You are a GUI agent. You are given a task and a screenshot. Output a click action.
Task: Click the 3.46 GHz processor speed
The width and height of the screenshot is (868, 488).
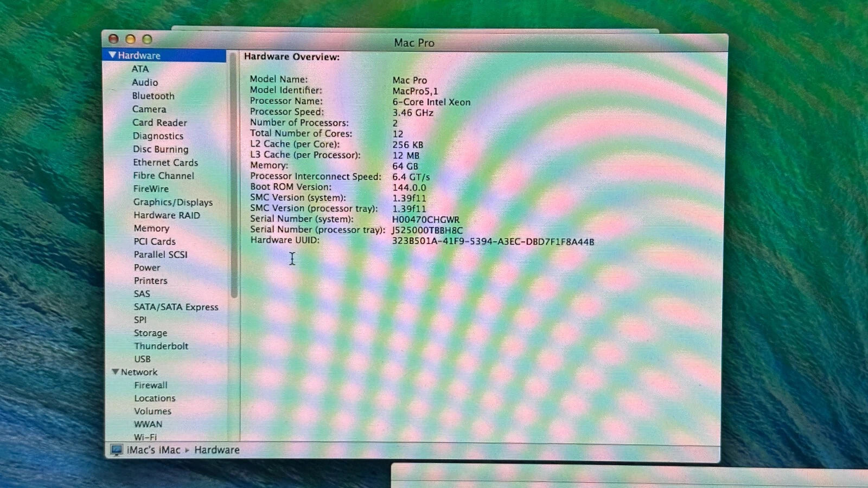(x=413, y=113)
